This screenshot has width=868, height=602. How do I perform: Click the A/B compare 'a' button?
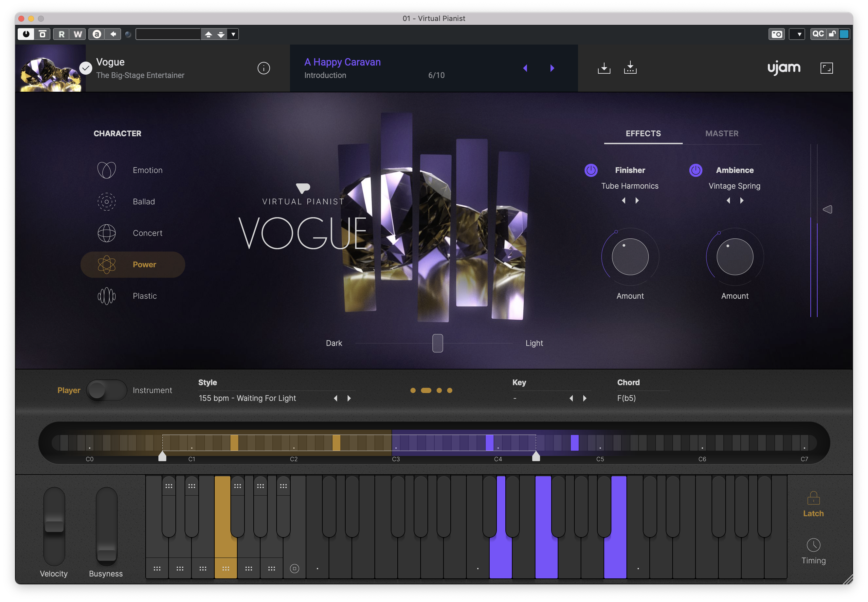coord(97,34)
